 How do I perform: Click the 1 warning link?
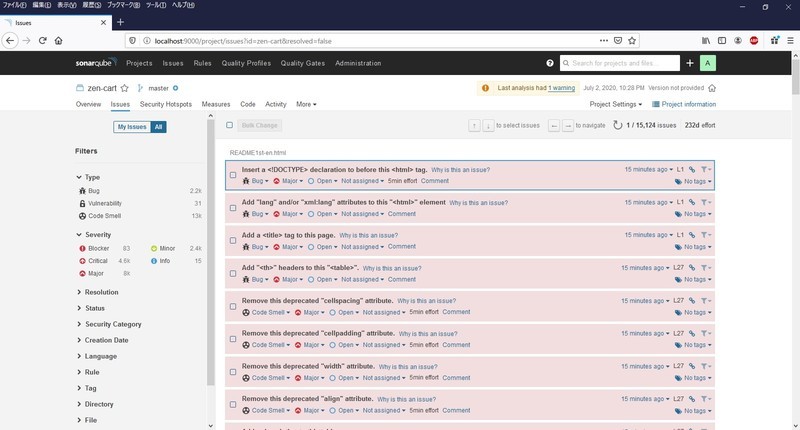click(x=562, y=88)
